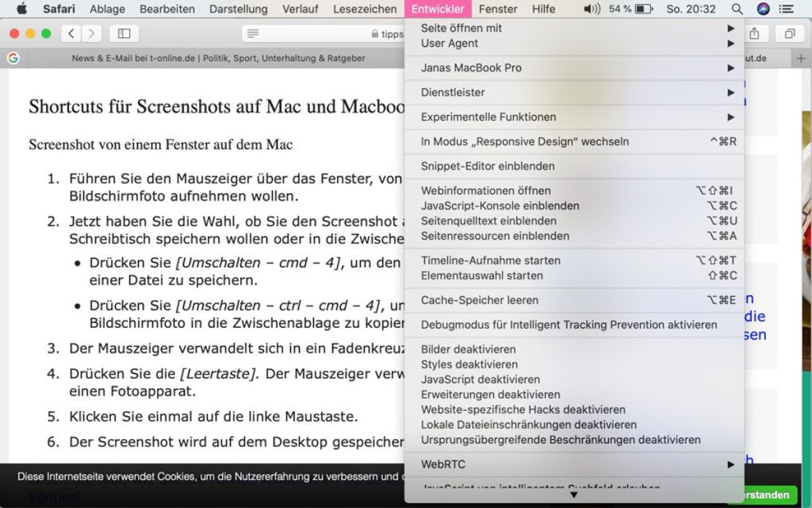Click the battery status icon
This screenshot has height=508, width=812.
[x=644, y=9]
